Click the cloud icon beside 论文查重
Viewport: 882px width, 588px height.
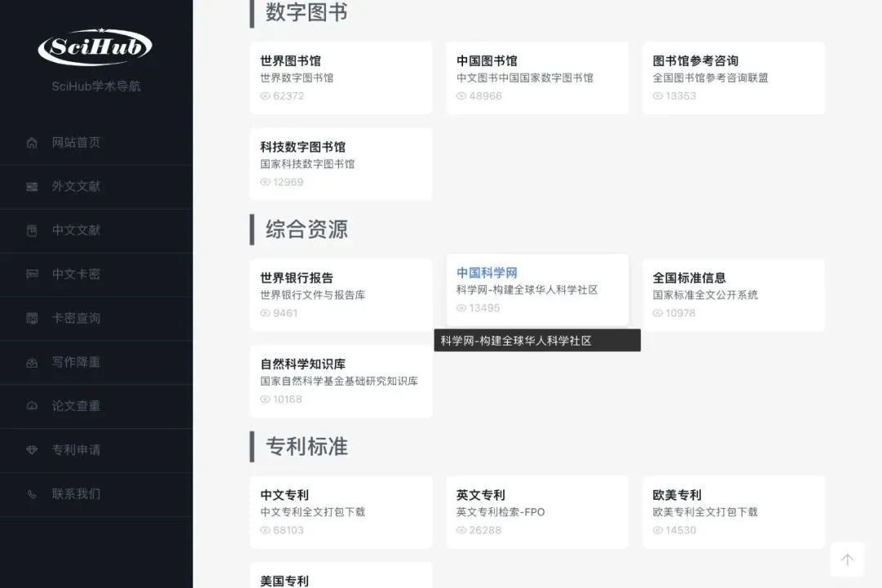32,406
